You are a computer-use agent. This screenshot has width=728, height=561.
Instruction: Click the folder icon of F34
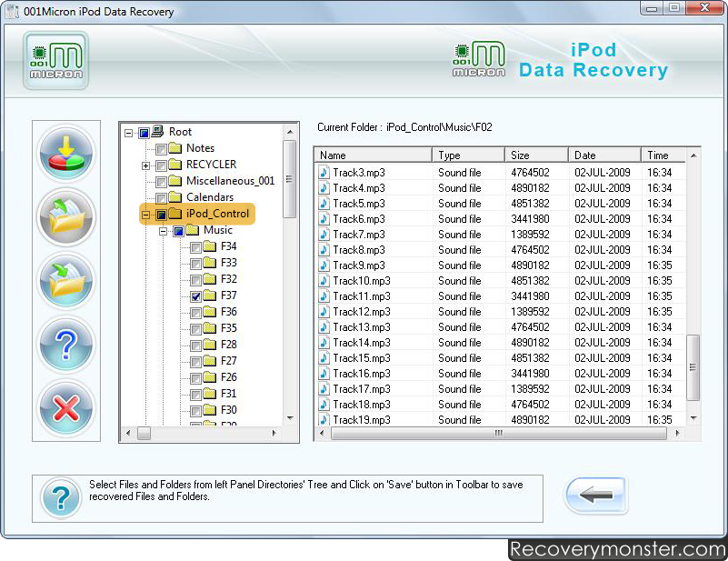[210, 246]
